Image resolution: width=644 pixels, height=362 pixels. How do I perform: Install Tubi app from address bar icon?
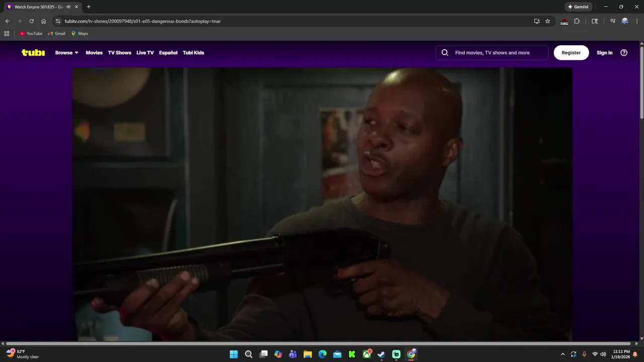pos(537,21)
